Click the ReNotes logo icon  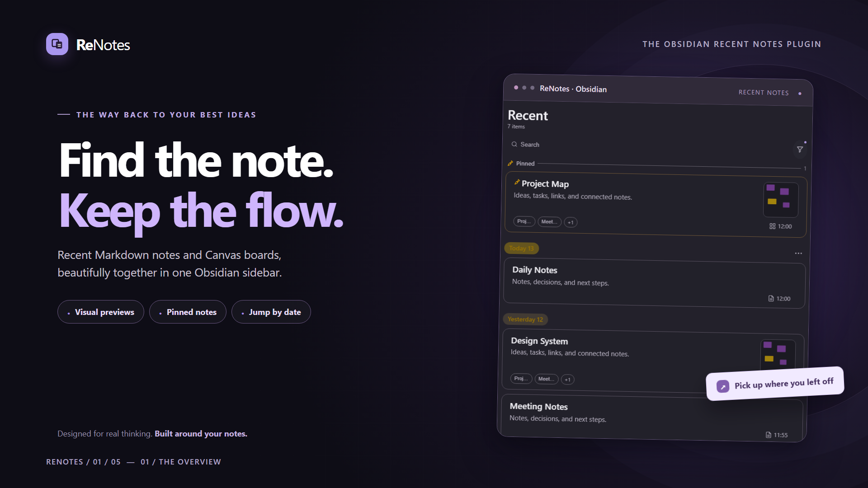coord(57,44)
